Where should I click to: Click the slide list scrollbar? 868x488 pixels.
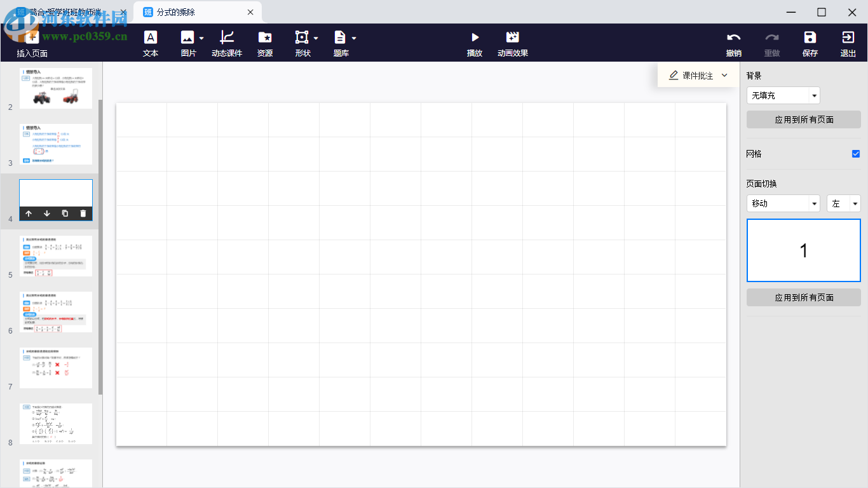(x=100, y=247)
